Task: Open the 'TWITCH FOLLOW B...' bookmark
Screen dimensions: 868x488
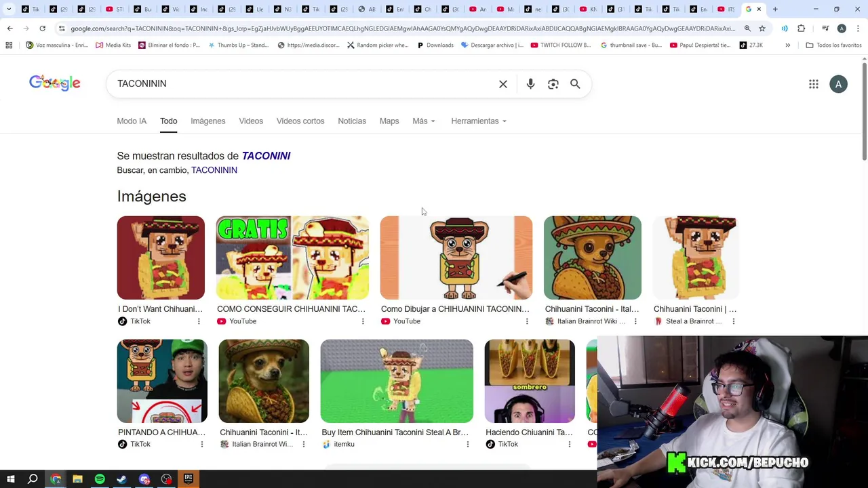Action: [561, 45]
